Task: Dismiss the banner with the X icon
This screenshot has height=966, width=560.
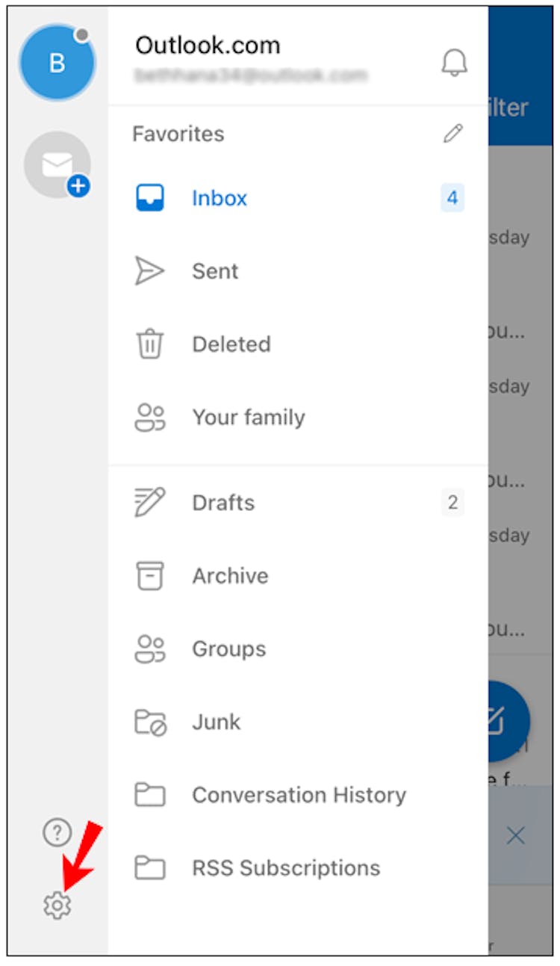Action: [x=515, y=836]
